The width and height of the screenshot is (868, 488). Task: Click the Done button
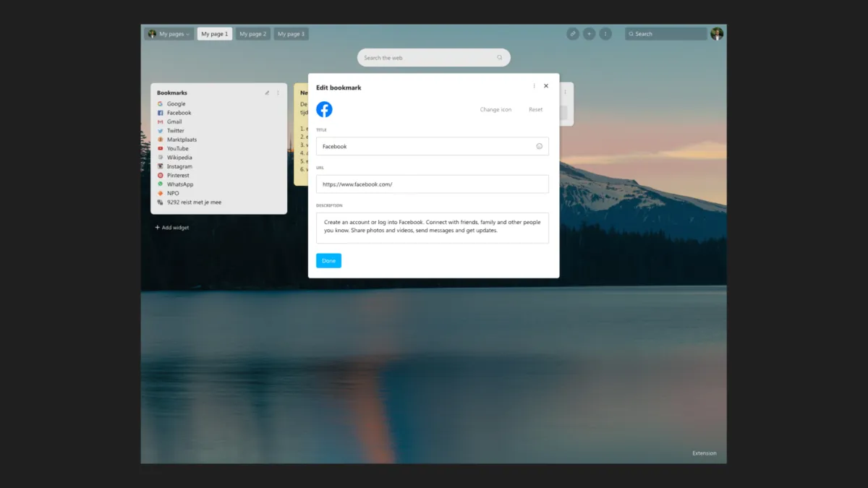328,261
